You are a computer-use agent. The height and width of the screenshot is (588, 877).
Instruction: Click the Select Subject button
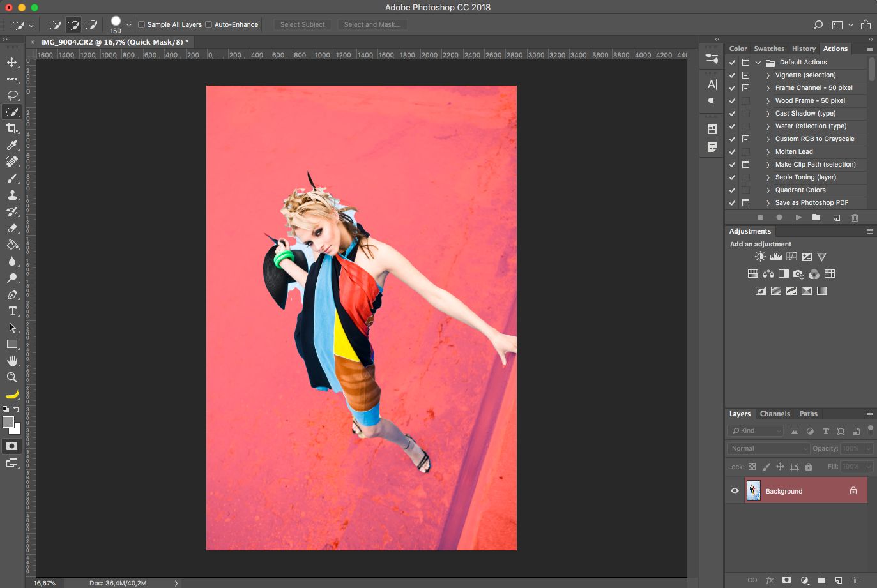click(x=303, y=25)
